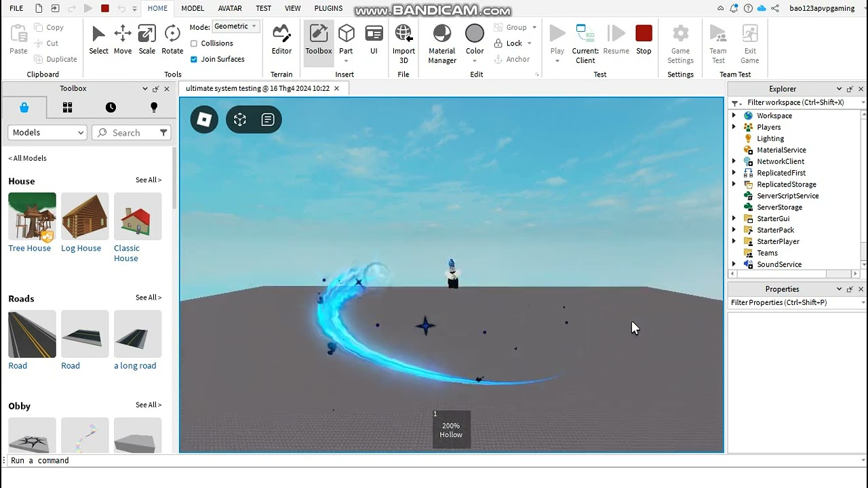Switch to the TEST ribbon tab
Screen dimensions: 868x488
(263, 8)
